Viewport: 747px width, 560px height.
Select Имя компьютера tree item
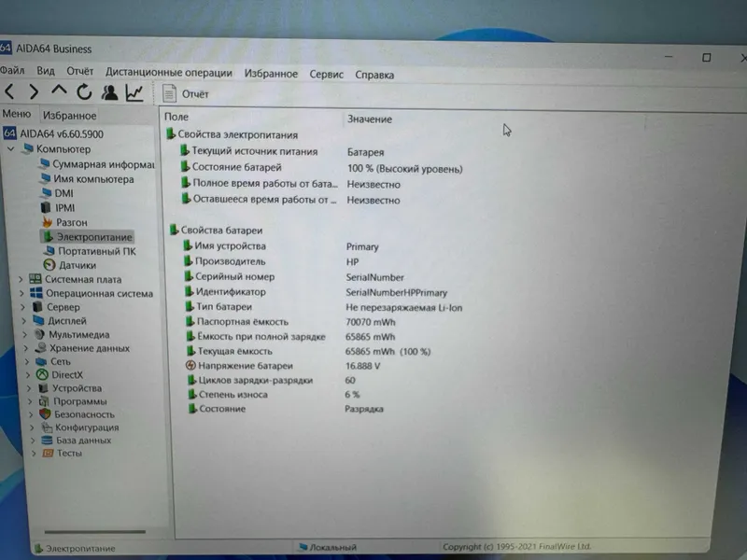[87, 179]
